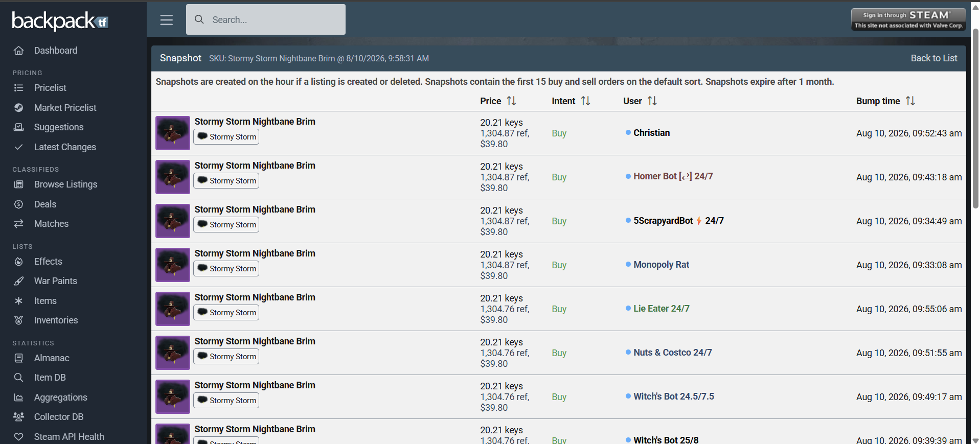Open Market Pricelist section

[65, 108]
